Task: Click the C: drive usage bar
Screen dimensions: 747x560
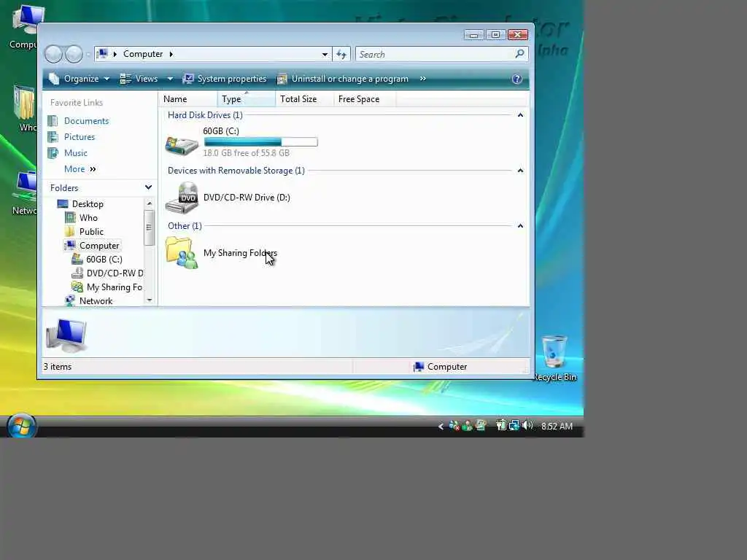Action: (260, 142)
